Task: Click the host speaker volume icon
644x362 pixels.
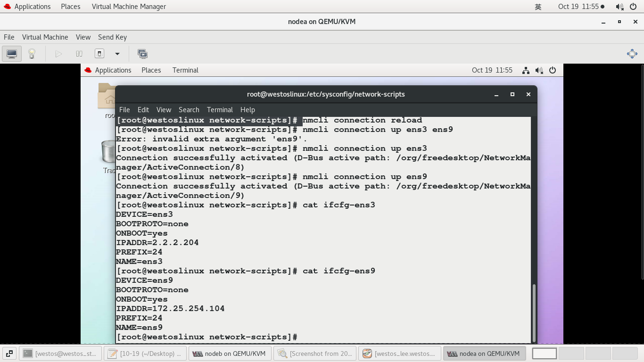Action: click(x=619, y=7)
